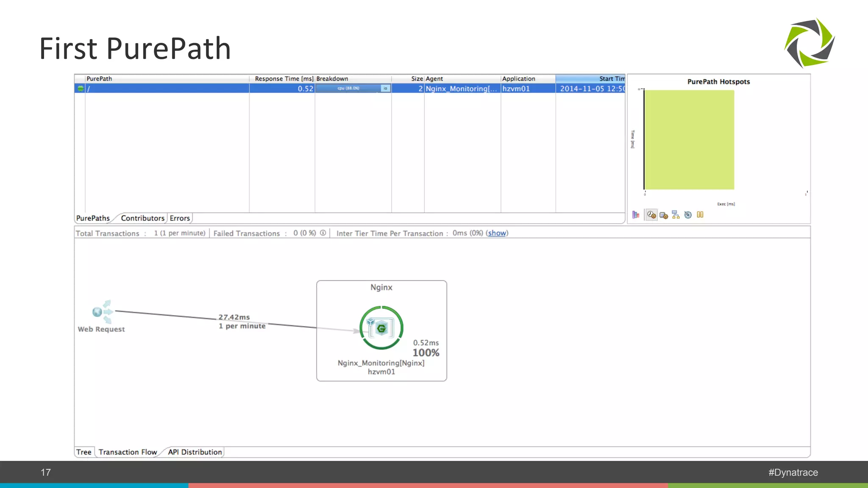The image size is (868, 488).
Task: Click the PurePath Hotspots chart title
Action: pyautogui.click(x=718, y=82)
